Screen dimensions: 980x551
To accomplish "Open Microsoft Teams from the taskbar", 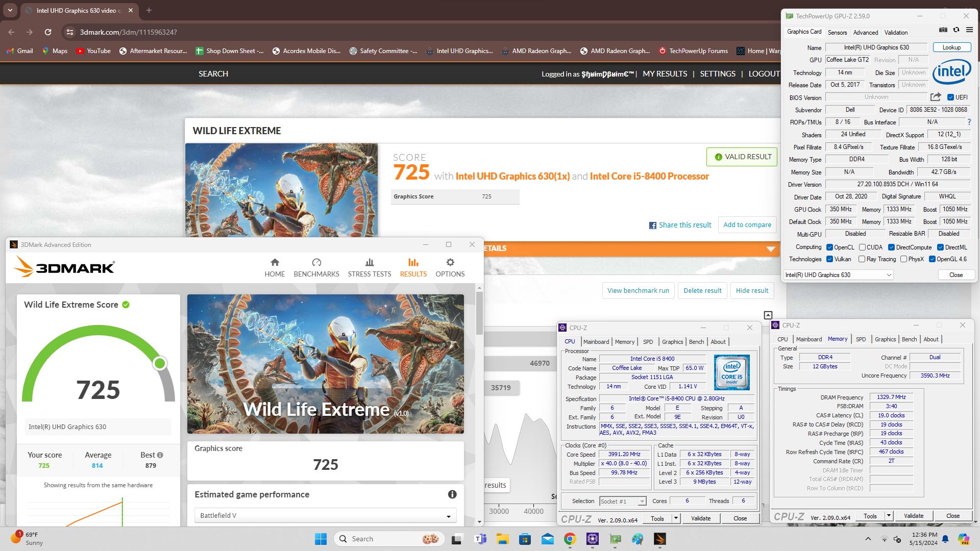I will pos(480,539).
